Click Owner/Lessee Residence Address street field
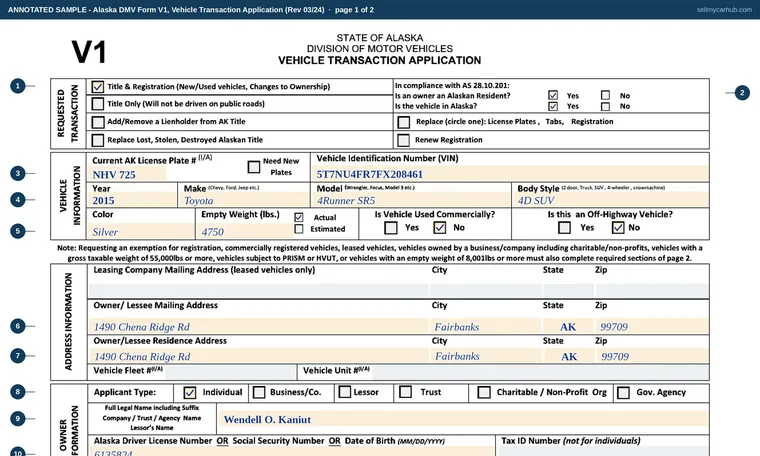Viewport: 760px width, 456px height. [258, 356]
